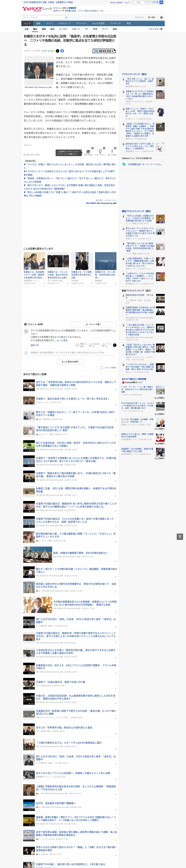This screenshot has height=868, width=186.
Task: Click the 共感した smiley reaction on first comment
Action: 81,345
